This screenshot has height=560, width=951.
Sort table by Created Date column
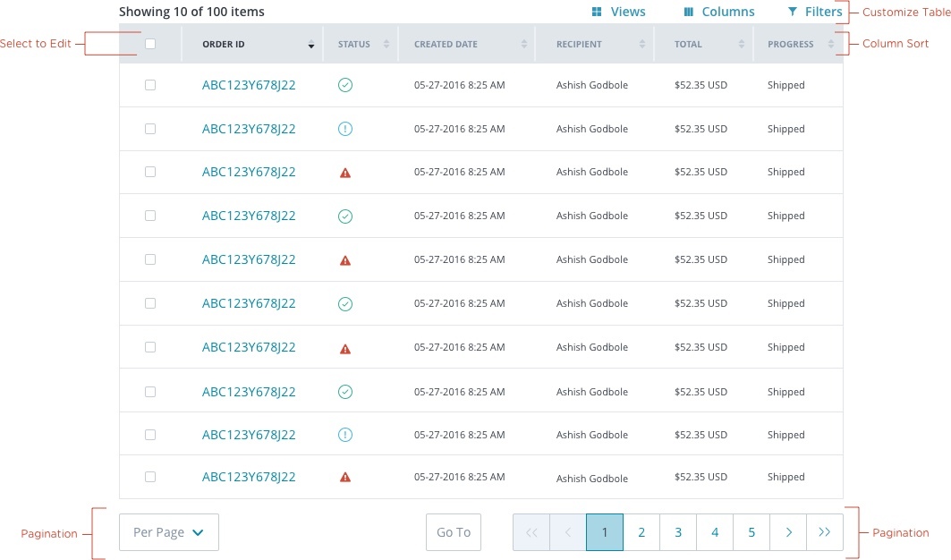coord(523,44)
